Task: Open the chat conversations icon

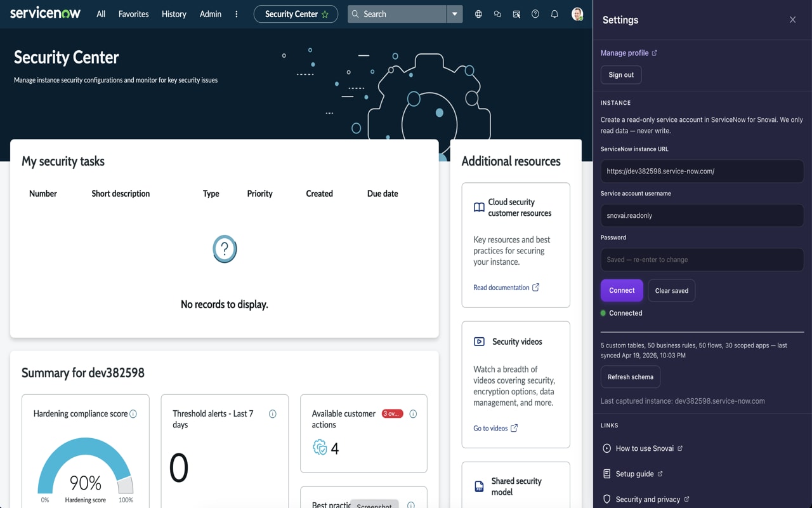Action: (497, 14)
